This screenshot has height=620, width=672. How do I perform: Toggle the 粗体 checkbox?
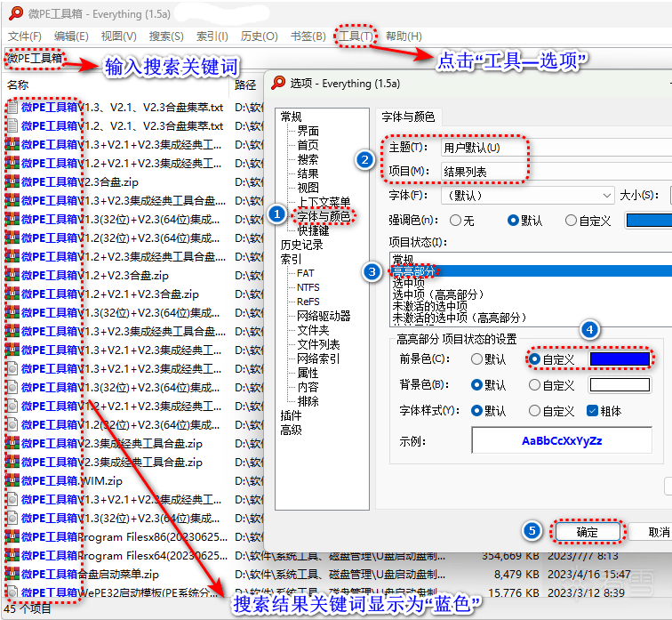pos(593,411)
